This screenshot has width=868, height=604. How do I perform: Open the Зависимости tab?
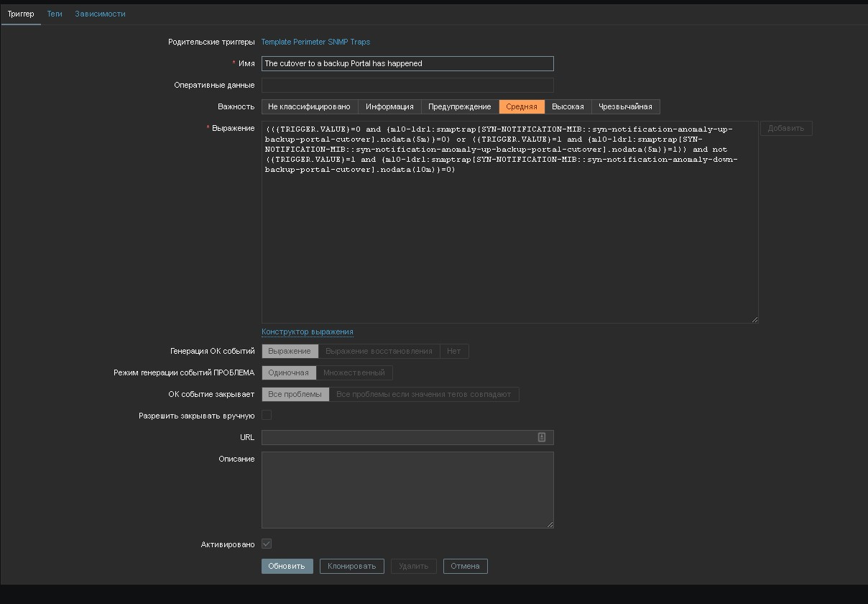click(100, 14)
